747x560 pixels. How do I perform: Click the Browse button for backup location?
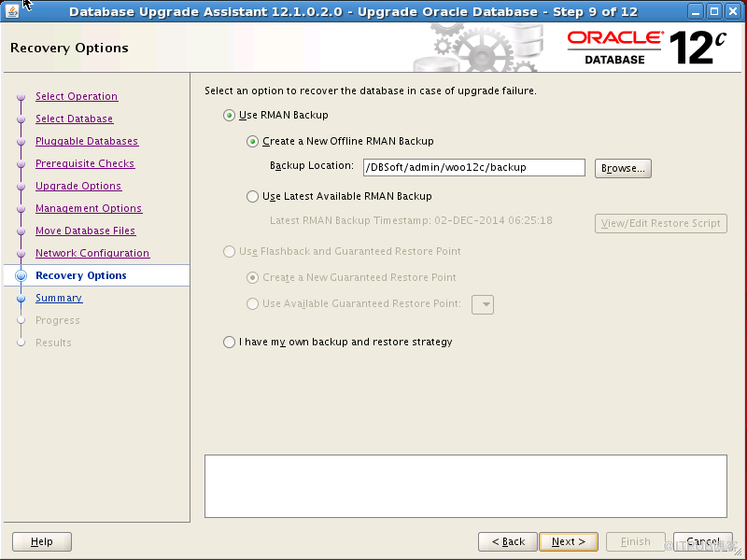[623, 168]
